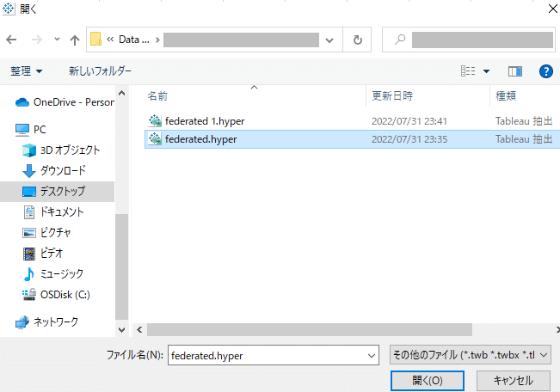Click the sidebar vertical scrollbar thumb
This screenshot has height=392, width=560.
tap(122, 266)
